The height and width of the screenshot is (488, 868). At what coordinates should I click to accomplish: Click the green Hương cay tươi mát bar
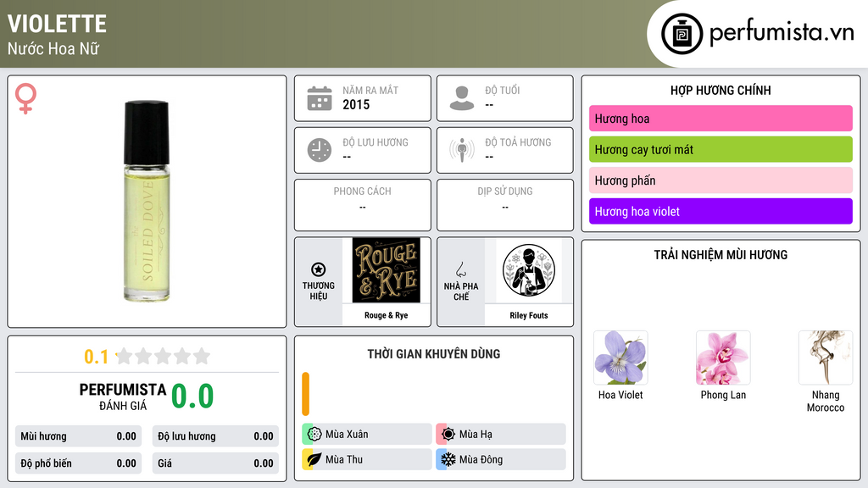coord(721,149)
